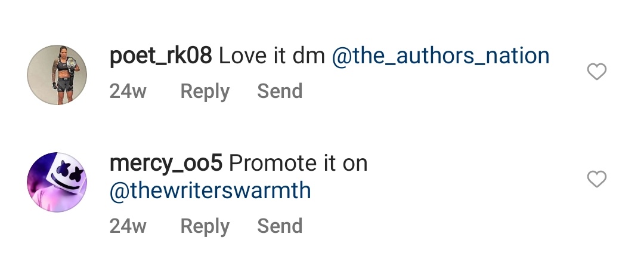Like mercy_oo5's comment with the heart icon

596,179
